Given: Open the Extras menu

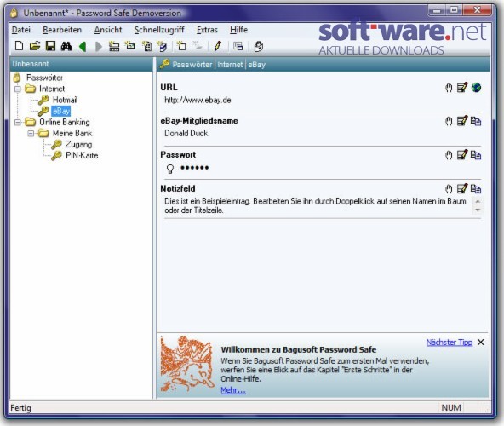Looking at the screenshot, I should tap(207, 30).
